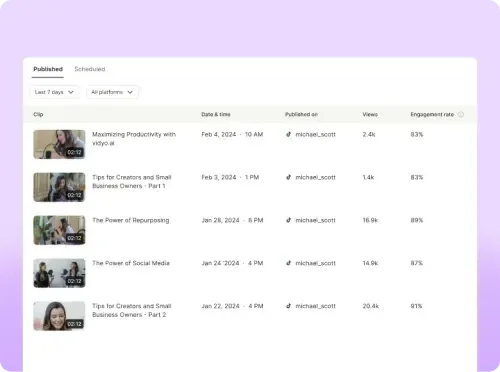The width and height of the screenshot is (500, 372).
Task: Click thumbnail of Maximizing Productivity clip
Action: click(59, 144)
